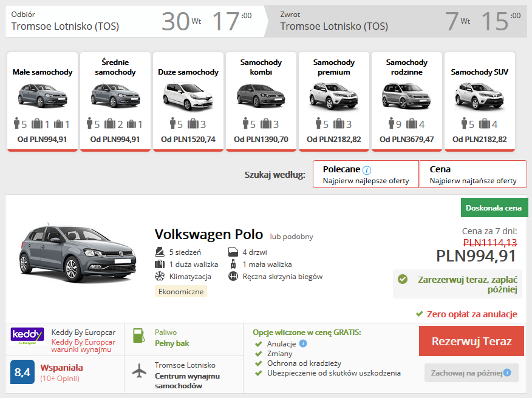Image resolution: width=532 pixels, height=398 pixels.
Task: Click the checkmark next to Zmiany
Action: (x=259, y=354)
